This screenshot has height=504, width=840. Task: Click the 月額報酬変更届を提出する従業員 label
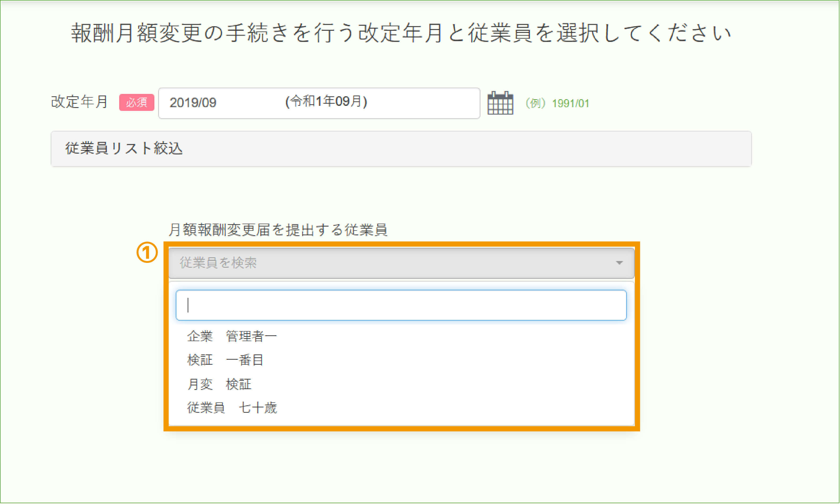[x=278, y=230]
